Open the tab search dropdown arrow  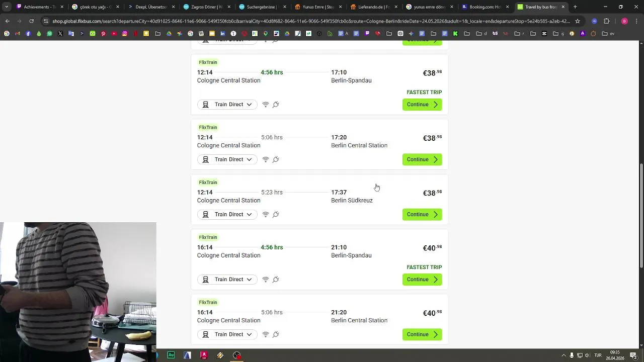click(x=7, y=7)
